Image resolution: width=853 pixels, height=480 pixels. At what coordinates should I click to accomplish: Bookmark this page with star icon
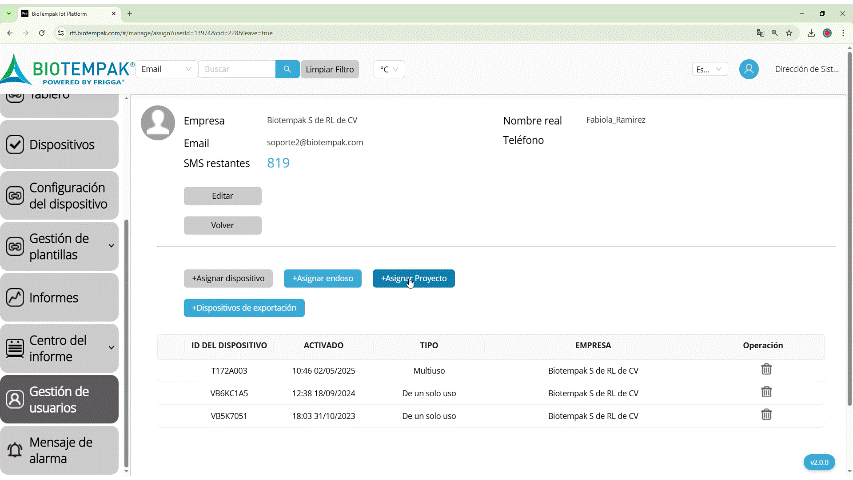(x=789, y=33)
